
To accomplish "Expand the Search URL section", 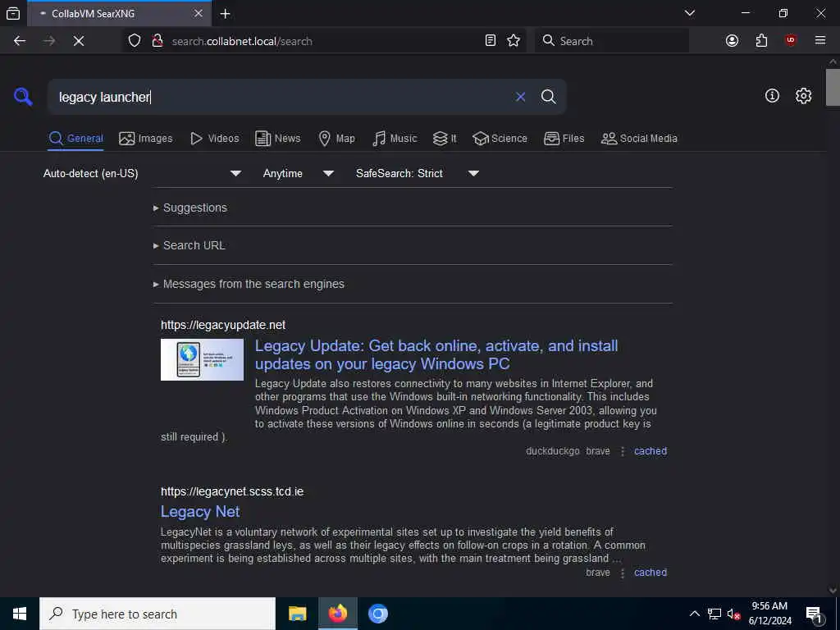I will pos(189,245).
